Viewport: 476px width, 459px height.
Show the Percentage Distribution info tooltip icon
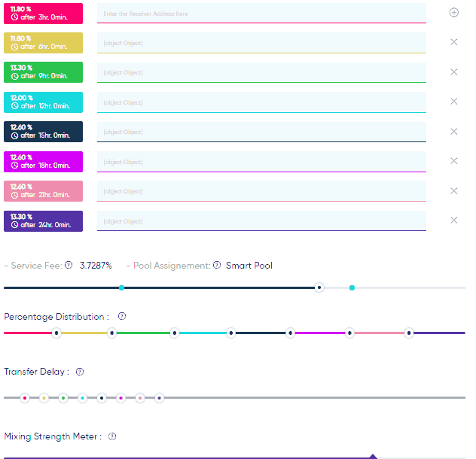[x=122, y=317]
